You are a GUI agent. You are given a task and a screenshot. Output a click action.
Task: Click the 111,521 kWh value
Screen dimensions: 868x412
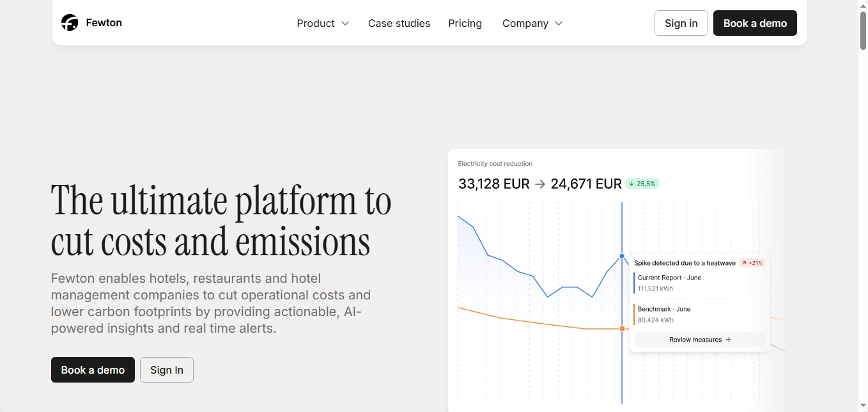[655, 289]
